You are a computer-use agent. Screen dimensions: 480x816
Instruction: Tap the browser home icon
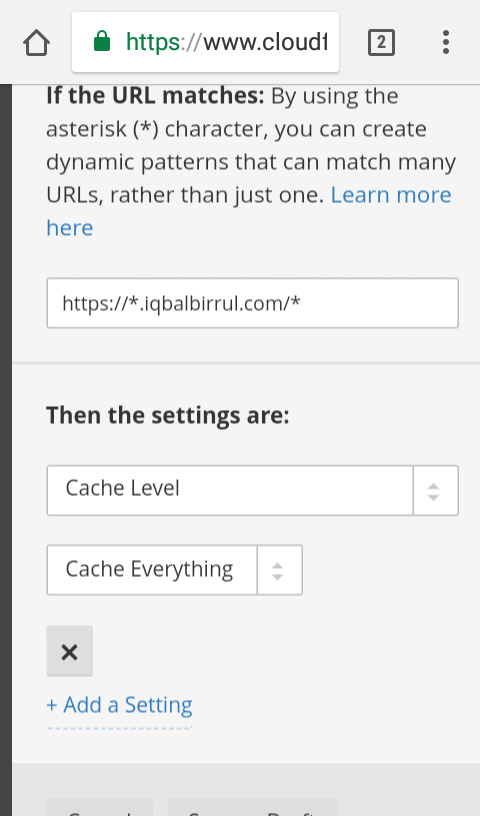pyautogui.click(x=36, y=42)
